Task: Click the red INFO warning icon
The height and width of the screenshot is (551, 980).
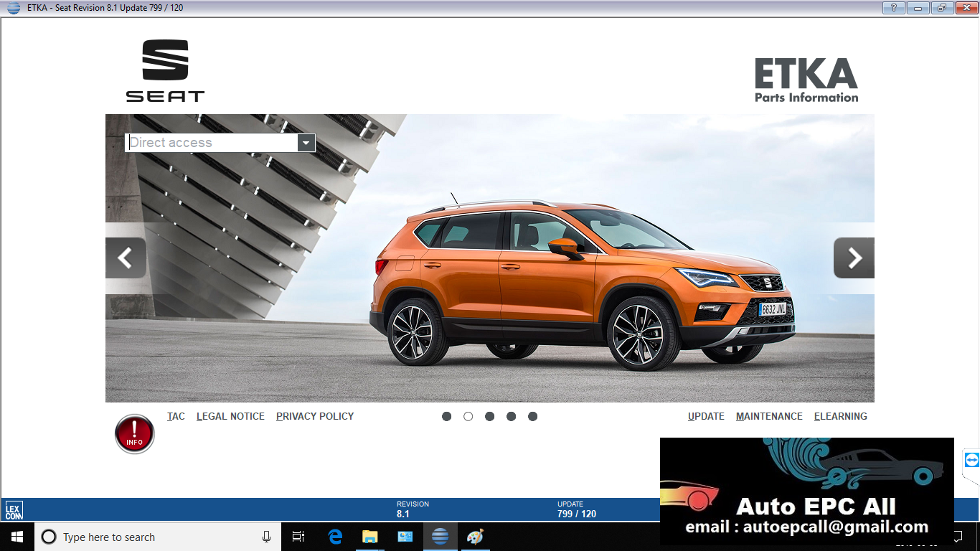Action: click(134, 433)
